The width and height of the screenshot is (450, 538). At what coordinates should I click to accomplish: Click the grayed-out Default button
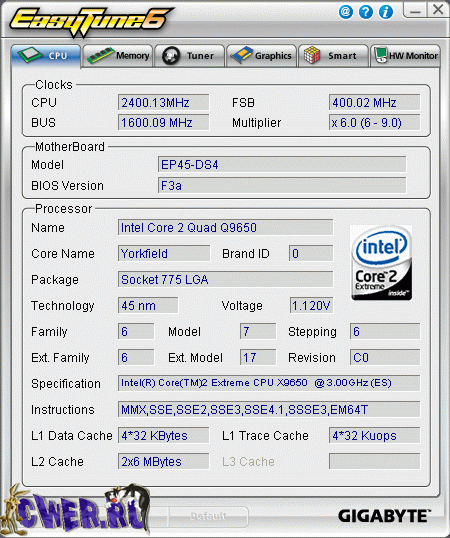[208, 516]
